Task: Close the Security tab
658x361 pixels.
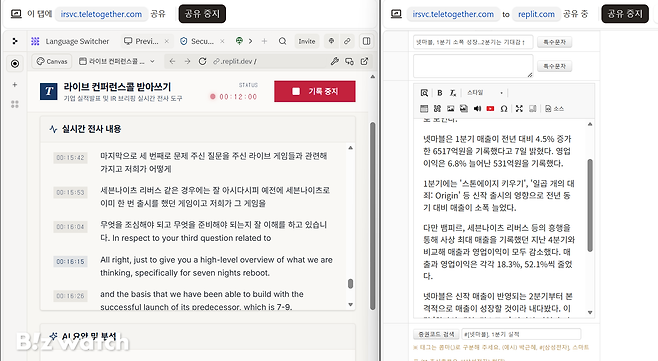Action: tap(222, 41)
